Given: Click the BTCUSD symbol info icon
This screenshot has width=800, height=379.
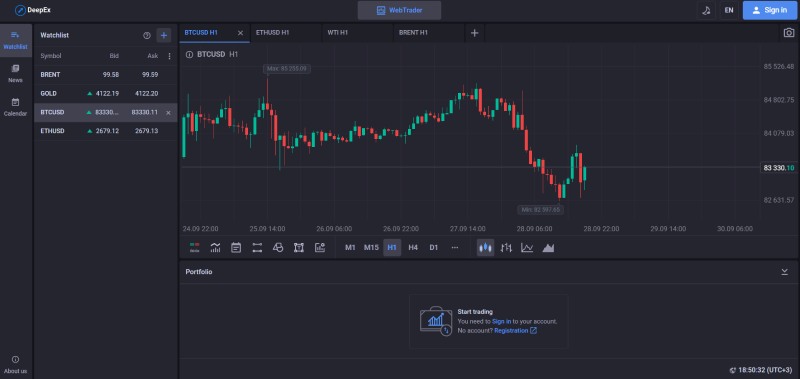Looking at the screenshot, I should tap(189, 54).
